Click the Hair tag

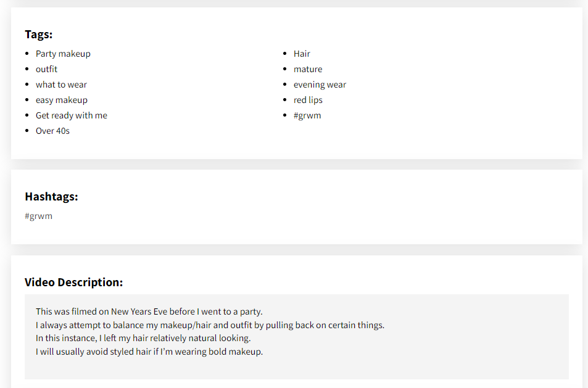coord(302,54)
